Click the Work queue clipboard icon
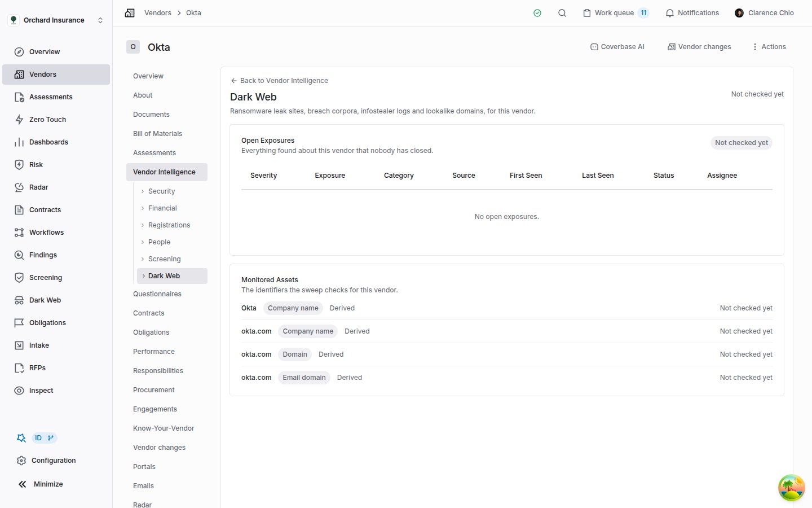 (x=587, y=13)
